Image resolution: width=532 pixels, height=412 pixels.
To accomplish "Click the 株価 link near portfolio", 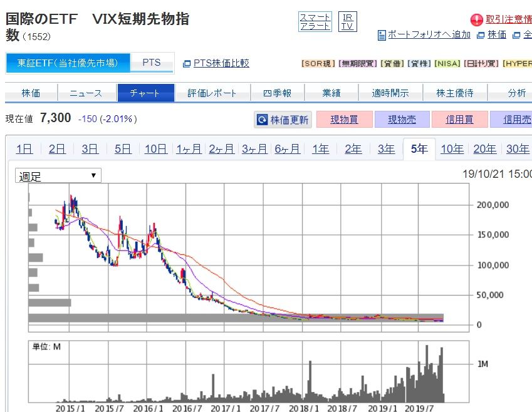I will (x=497, y=34).
